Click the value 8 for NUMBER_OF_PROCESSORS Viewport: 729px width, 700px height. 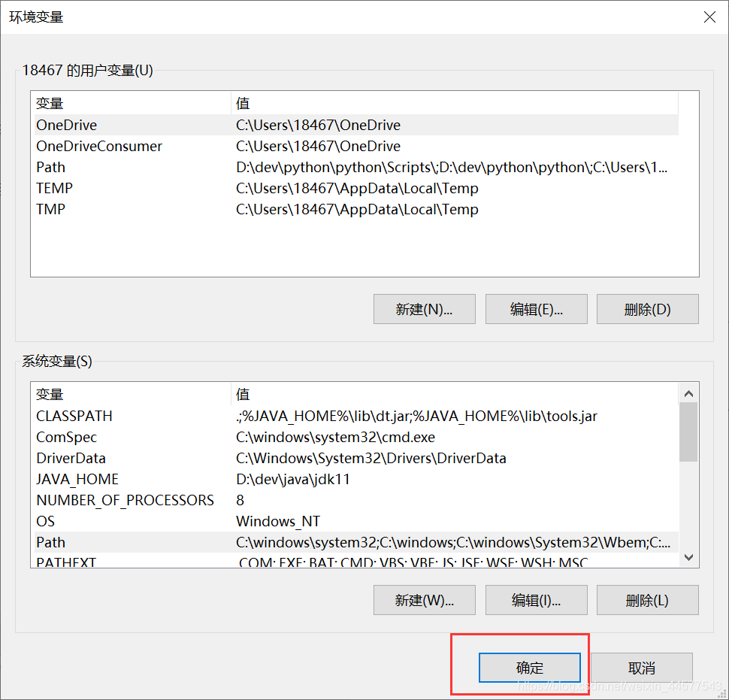tap(240, 501)
